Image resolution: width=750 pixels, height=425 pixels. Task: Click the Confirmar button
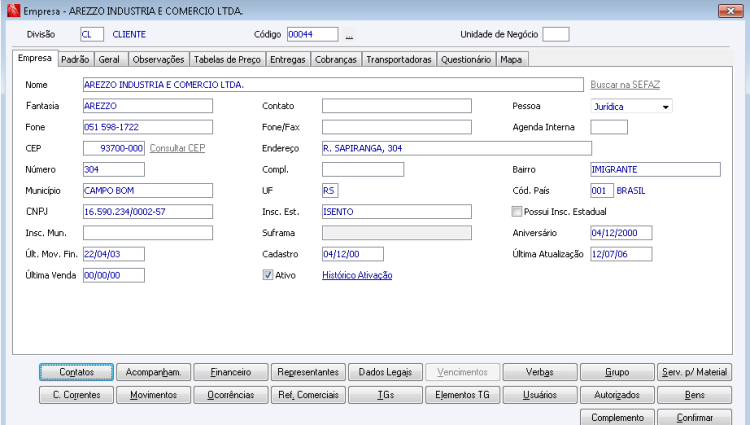tap(695, 417)
